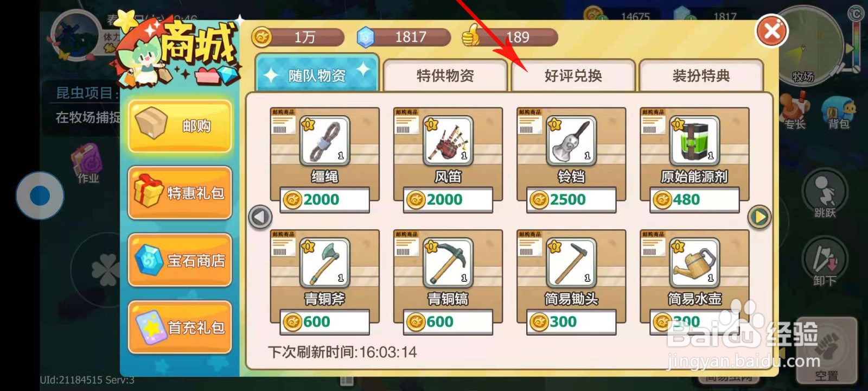The width and height of the screenshot is (868, 391).
Task: Open the 特惠礼包 gift pack section
Action: 180,193
